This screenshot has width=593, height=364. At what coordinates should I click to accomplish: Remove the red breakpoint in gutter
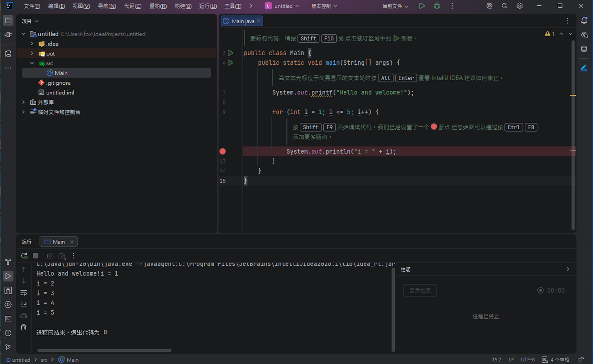point(222,151)
